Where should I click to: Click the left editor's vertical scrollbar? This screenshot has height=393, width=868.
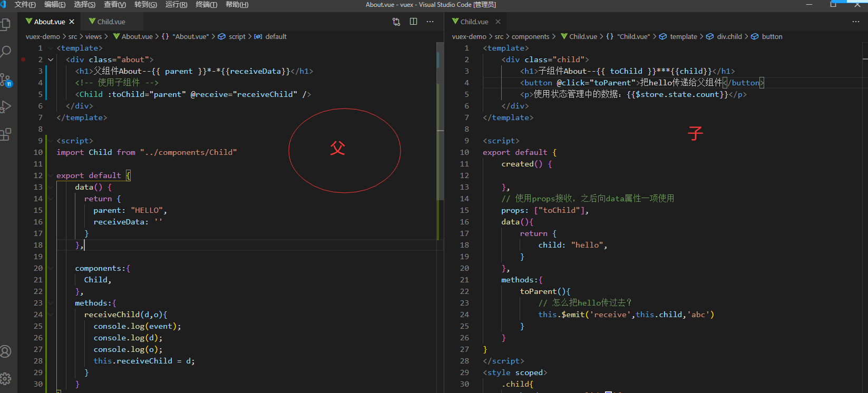coord(440,121)
